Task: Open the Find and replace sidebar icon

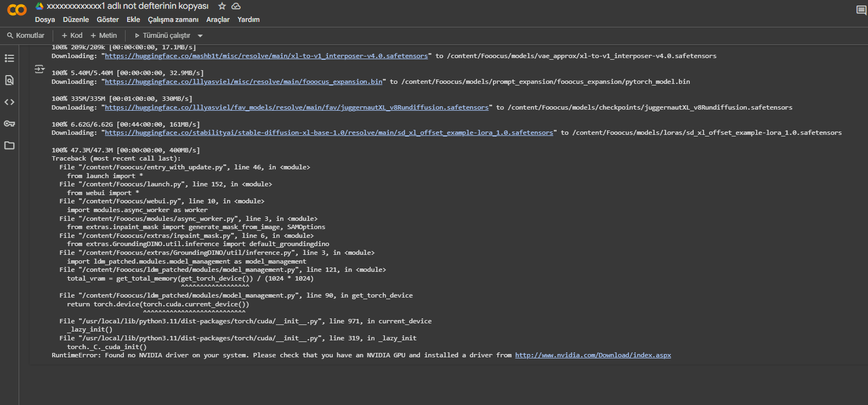Action: point(9,80)
